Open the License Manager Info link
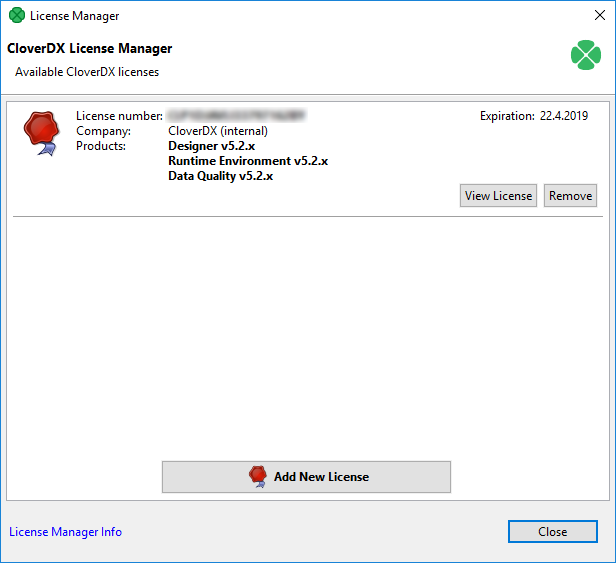The width and height of the screenshot is (616, 563). [x=65, y=532]
